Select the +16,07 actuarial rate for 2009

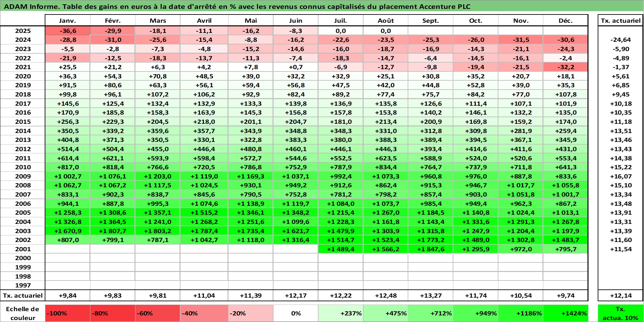coord(621,176)
